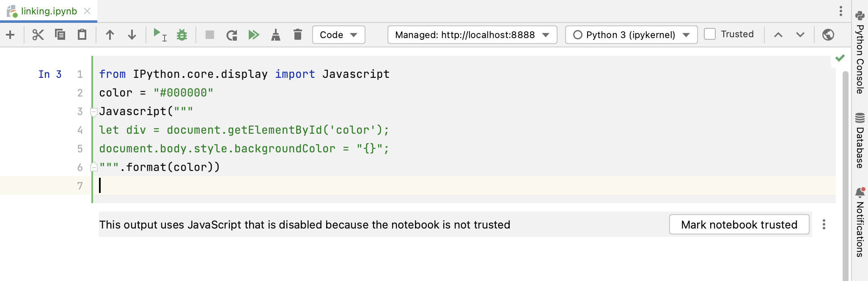Copy the current cell
The image size is (868, 281).
coord(60,35)
